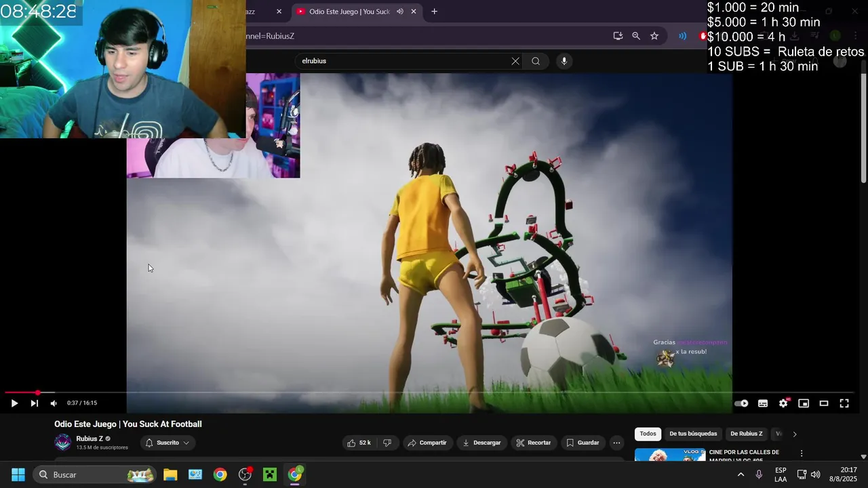Image resolution: width=868 pixels, height=488 pixels.
Task: Select the Todos filter chip
Action: point(648,434)
